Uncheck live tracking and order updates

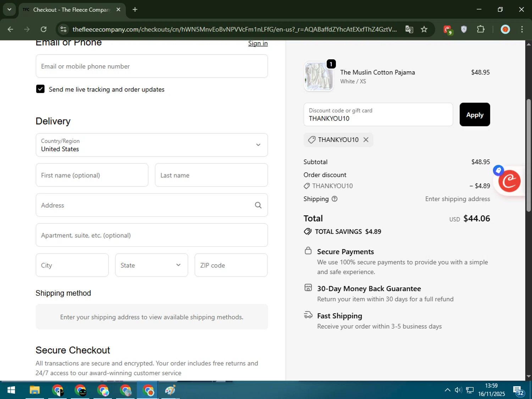(40, 89)
